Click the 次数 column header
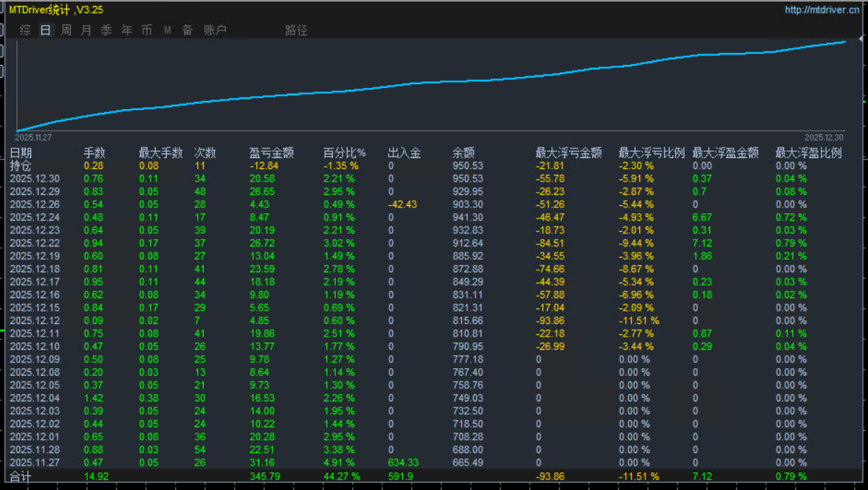Viewport: 868px width, 490px height. [x=205, y=153]
